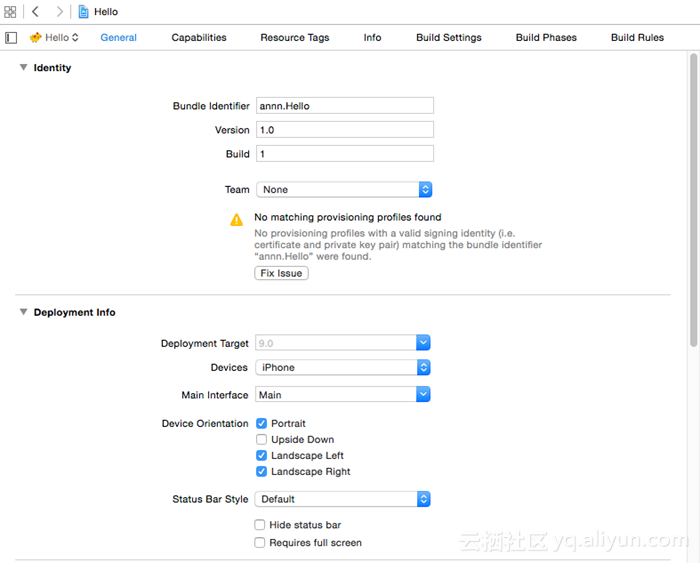The width and height of the screenshot is (700, 563).
Task: Edit the Bundle Identifier field
Action: click(x=345, y=106)
